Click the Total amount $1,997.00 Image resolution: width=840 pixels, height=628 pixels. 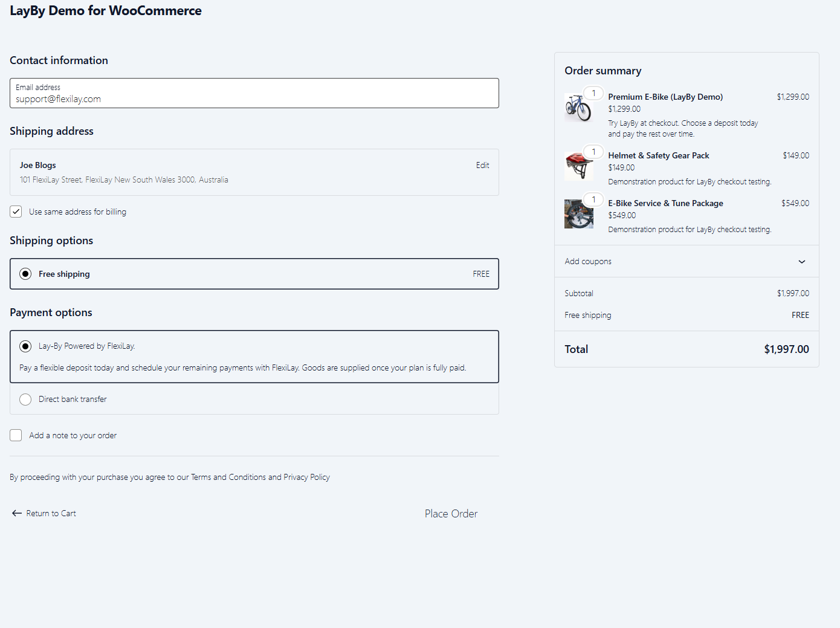(786, 349)
